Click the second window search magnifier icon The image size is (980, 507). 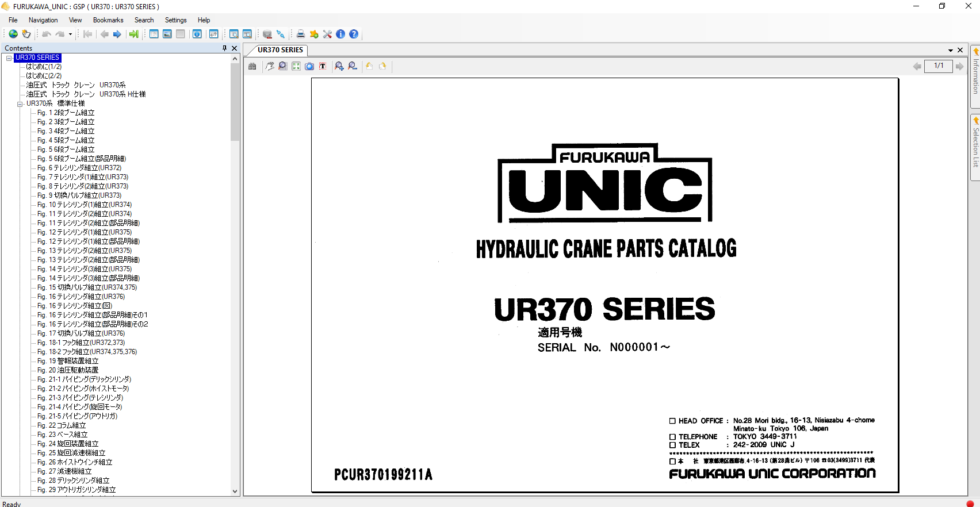[x=247, y=34]
